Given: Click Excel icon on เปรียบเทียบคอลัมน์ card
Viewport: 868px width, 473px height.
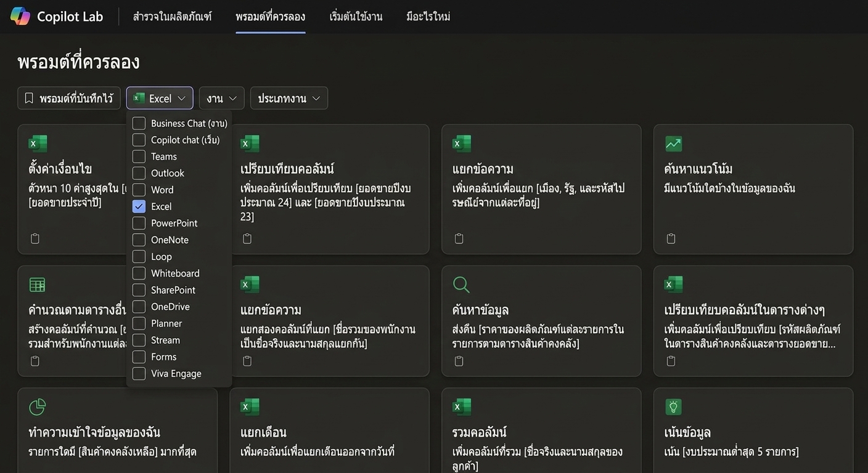Looking at the screenshot, I should tap(250, 144).
